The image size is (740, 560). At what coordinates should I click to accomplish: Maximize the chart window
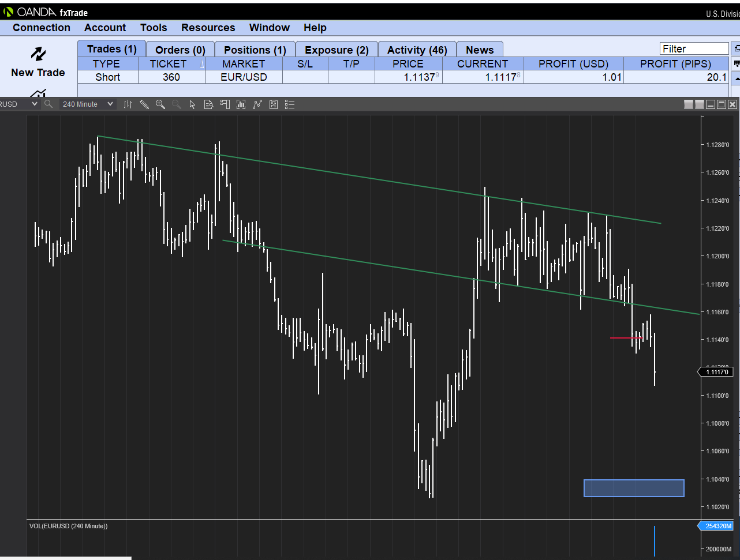point(721,104)
